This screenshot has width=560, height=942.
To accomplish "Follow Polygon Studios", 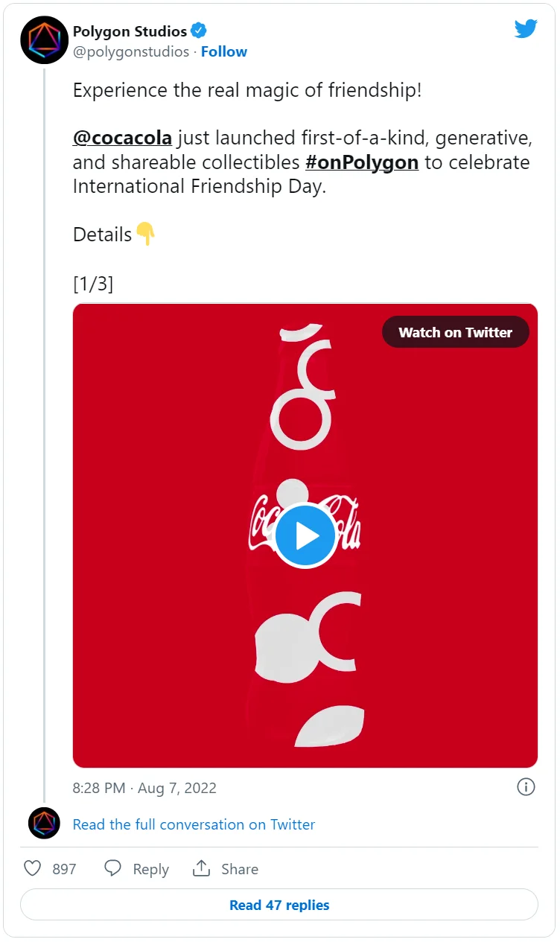I will 223,51.
